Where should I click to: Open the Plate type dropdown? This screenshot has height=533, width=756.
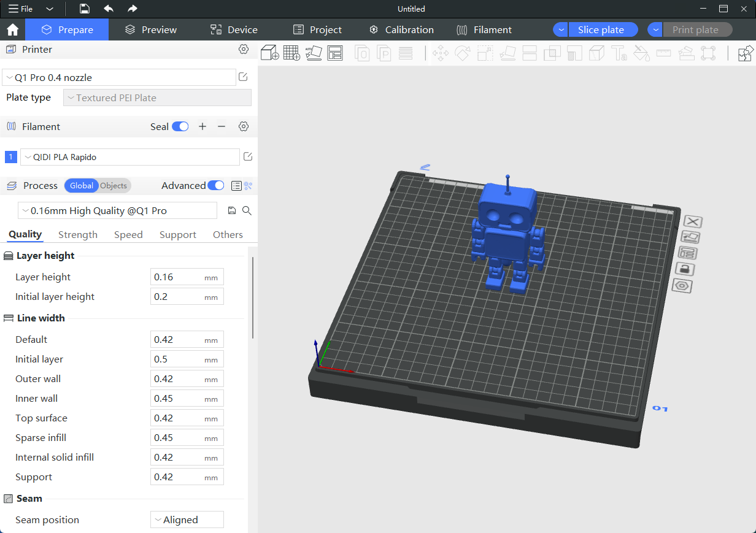157,98
